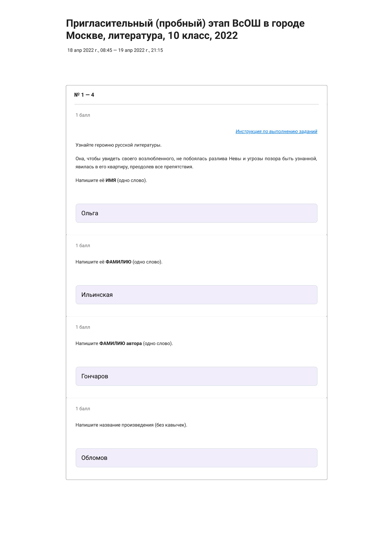Click the answer field containing Ильинская
The height and width of the screenshot is (555, 392).
click(196, 295)
